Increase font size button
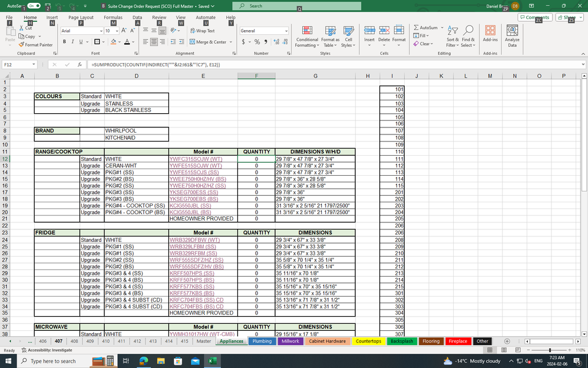The image size is (588, 368). coord(124,31)
